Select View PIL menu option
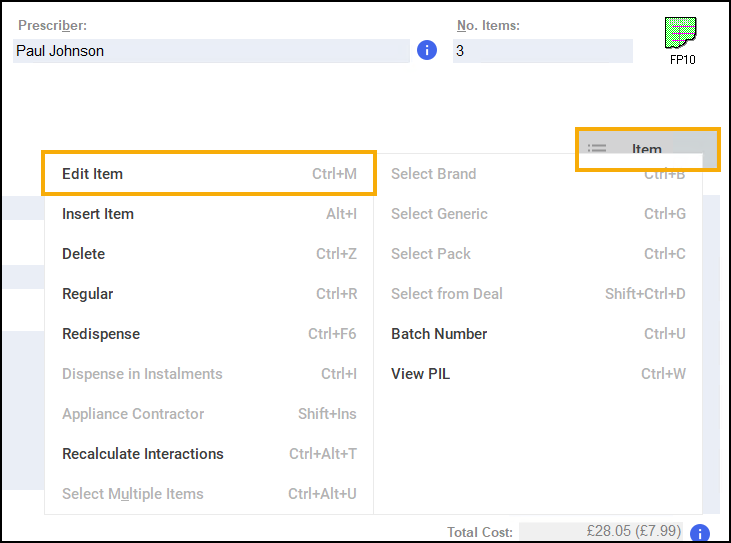Viewport: 731px width, 543px height. 538,374
